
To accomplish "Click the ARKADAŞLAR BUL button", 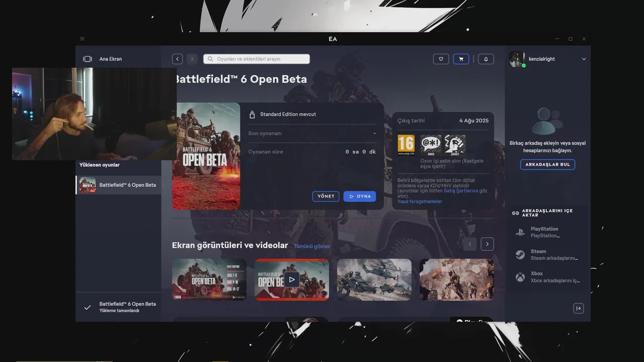I will 547,164.
